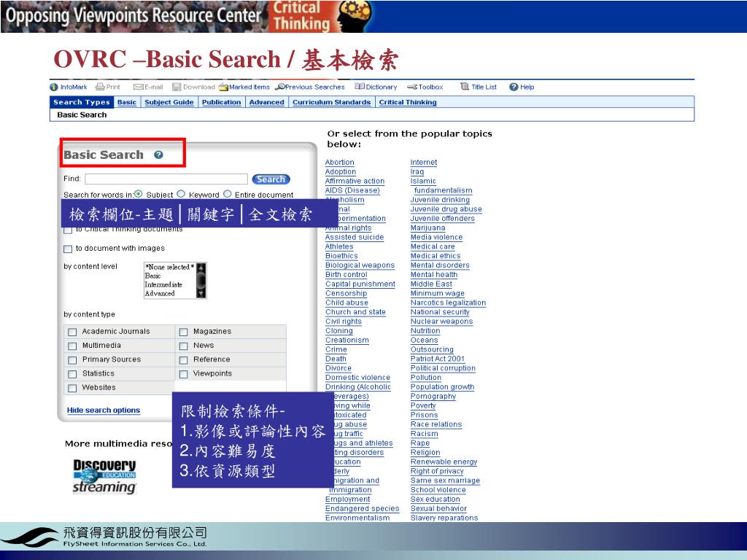Open the Critical Thinking tab
The height and width of the screenshot is (560, 747).
pyautogui.click(x=408, y=102)
